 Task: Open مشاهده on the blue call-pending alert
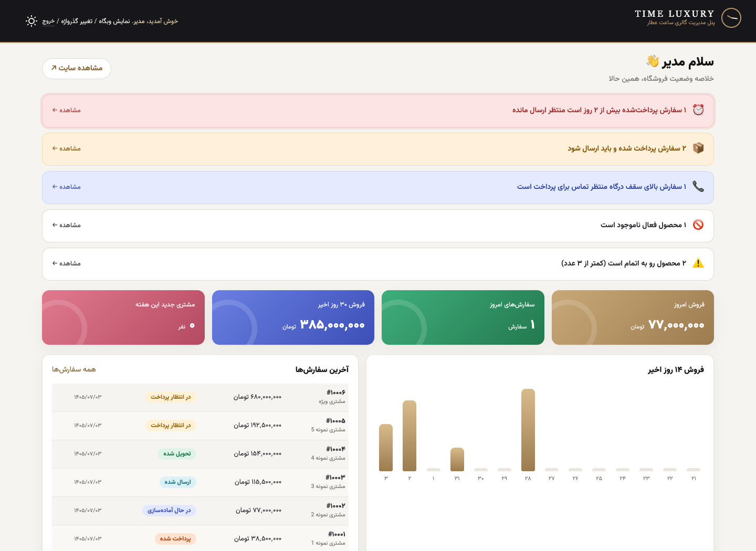tap(66, 187)
